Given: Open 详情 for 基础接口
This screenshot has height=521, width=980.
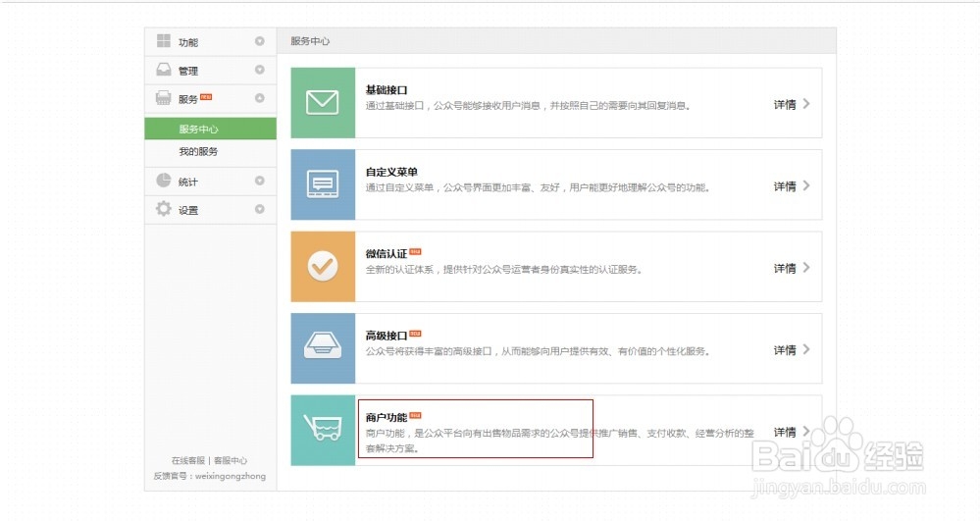Looking at the screenshot, I should point(785,104).
